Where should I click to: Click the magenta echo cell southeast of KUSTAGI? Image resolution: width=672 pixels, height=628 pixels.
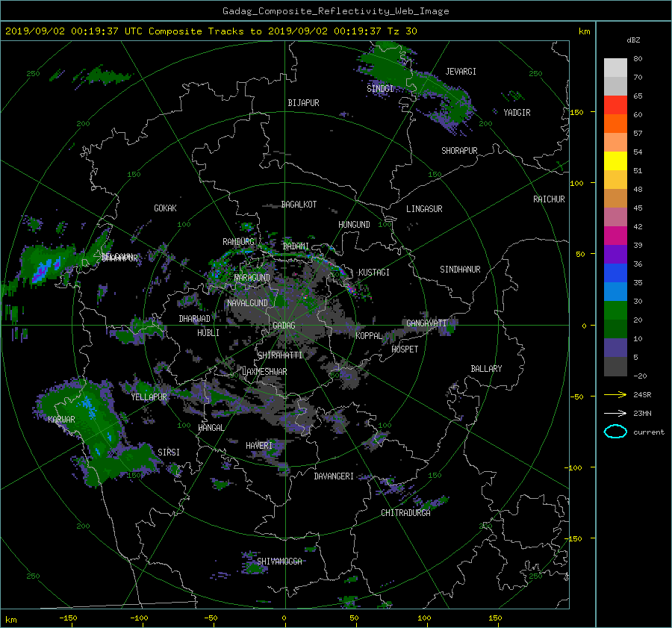pos(352,289)
